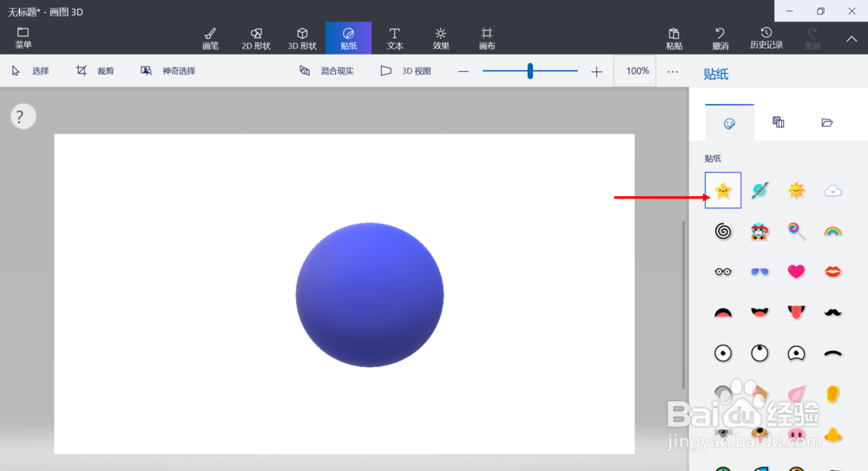The height and width of the screenshot is (471, 868).
Task: Choose the worried eye sticker
Action: click(796, 353)
